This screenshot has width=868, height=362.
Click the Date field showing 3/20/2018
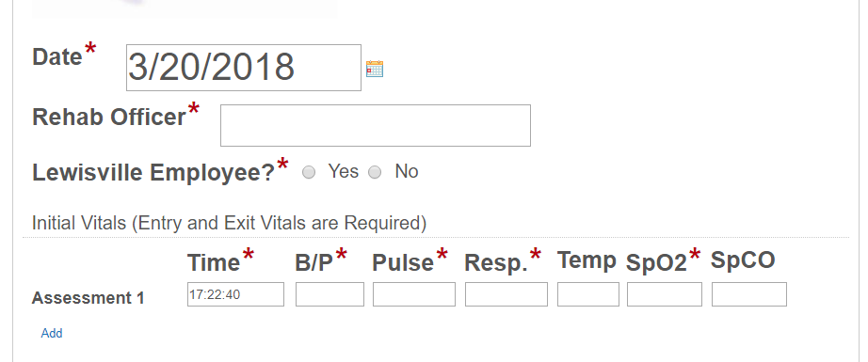[244, 68]
